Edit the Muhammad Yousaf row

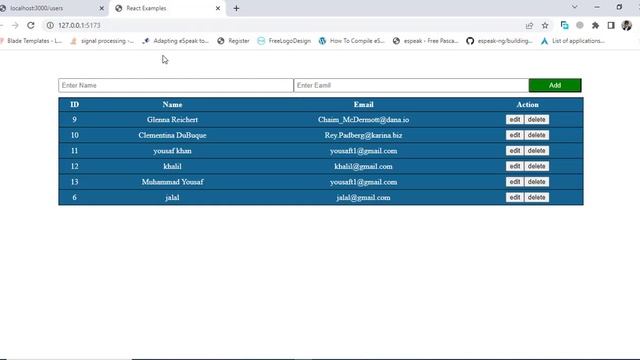pyautogui.click(x=514, y=182)
